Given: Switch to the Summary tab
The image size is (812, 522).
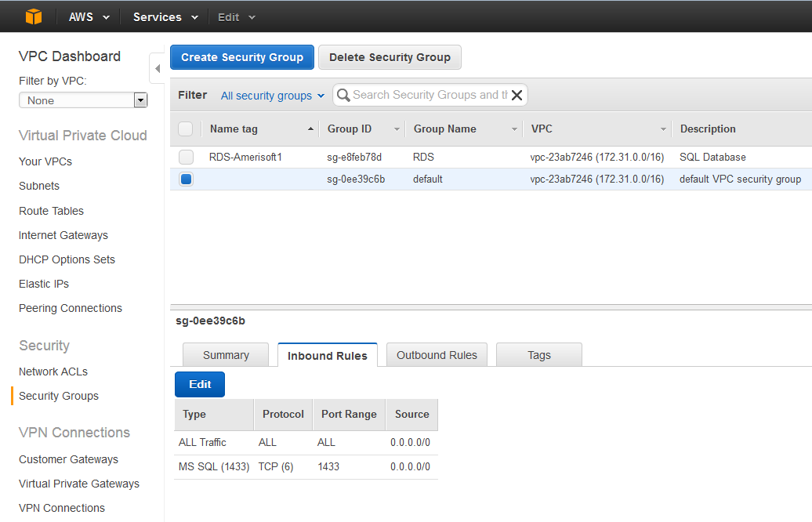Looking at the screenshot, I should coord(226,355).
